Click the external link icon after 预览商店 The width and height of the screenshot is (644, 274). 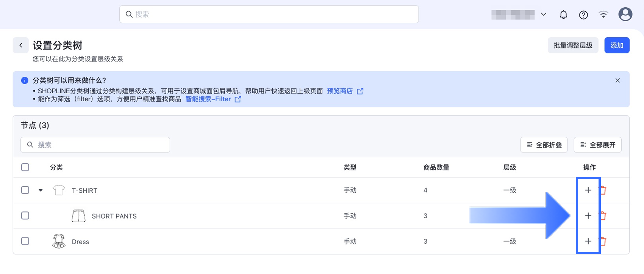click(360, 91)
